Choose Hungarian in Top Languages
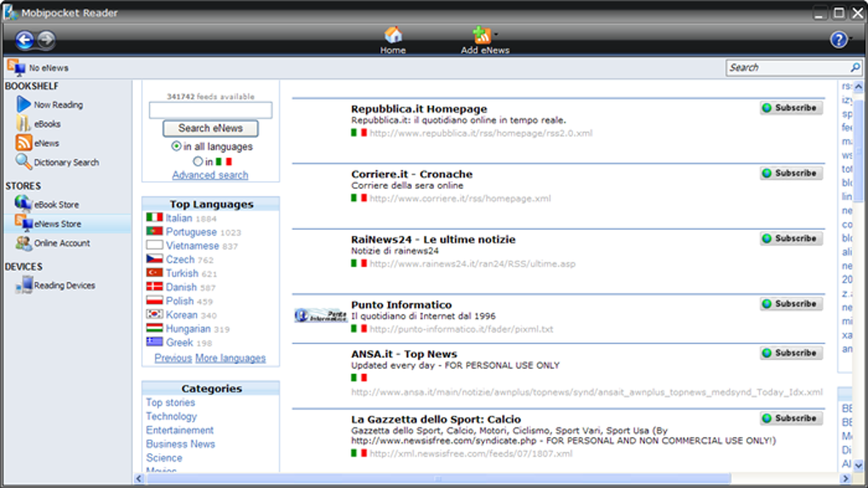The width and height of the screenshot is (868, 488). tap(188, 329)
